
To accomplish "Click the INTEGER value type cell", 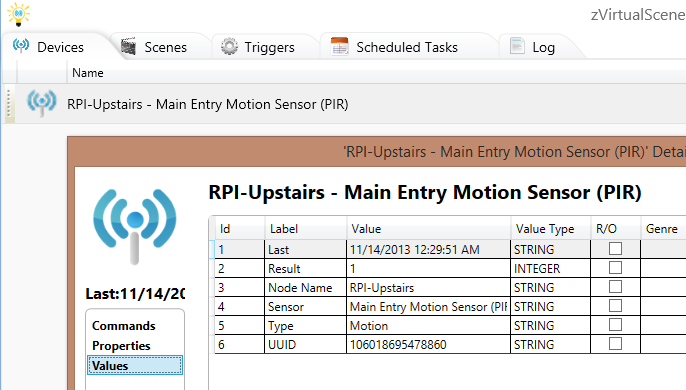I will point(550,268).
